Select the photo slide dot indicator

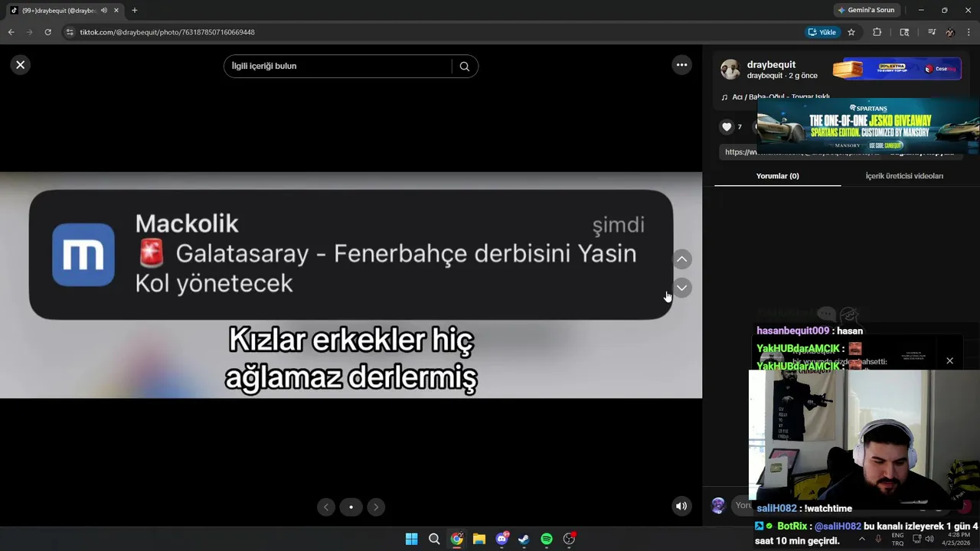point(351,507)
